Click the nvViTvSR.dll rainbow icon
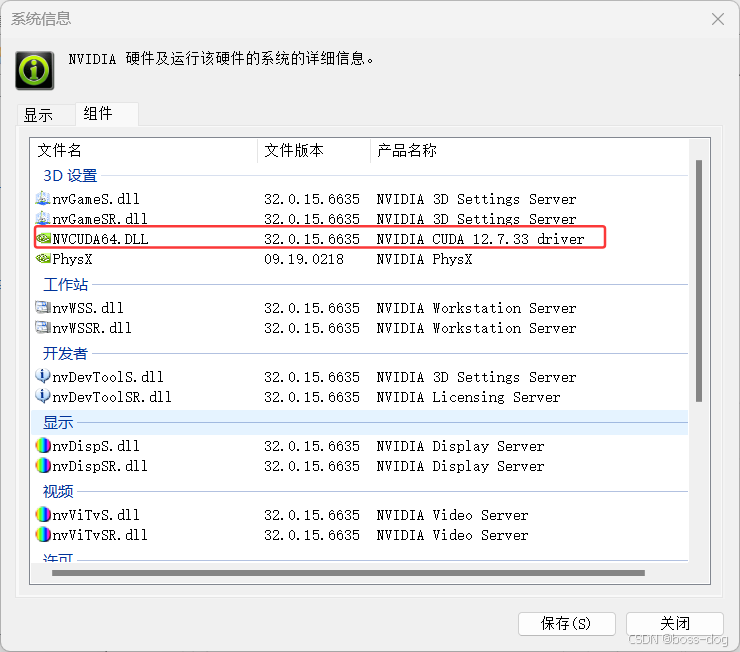 [43, 535]
